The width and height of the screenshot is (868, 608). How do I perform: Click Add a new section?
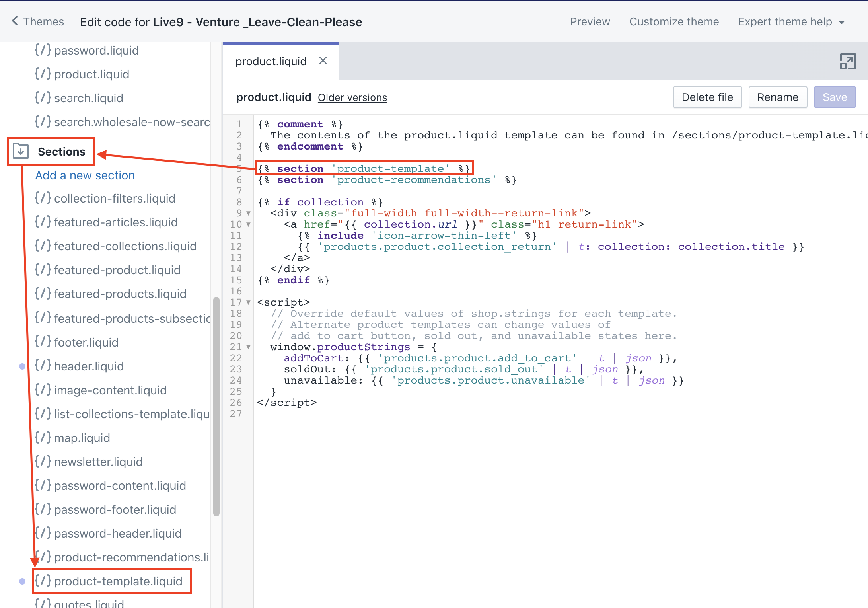click(x=85, y=175)
